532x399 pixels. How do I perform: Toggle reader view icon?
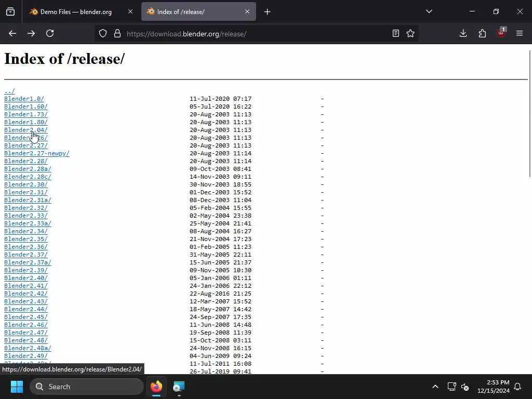tap(395, 34)
